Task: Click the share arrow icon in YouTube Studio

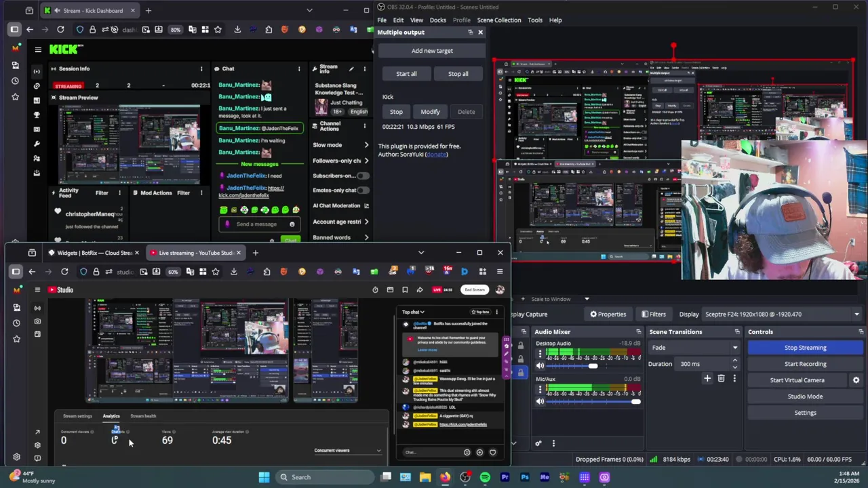Action: 420,289
